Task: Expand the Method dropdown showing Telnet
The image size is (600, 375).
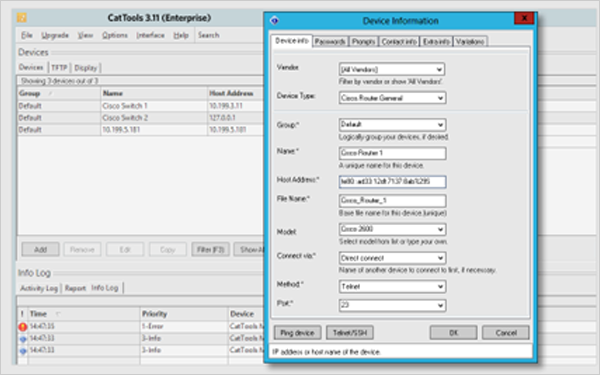Action: 440,287
